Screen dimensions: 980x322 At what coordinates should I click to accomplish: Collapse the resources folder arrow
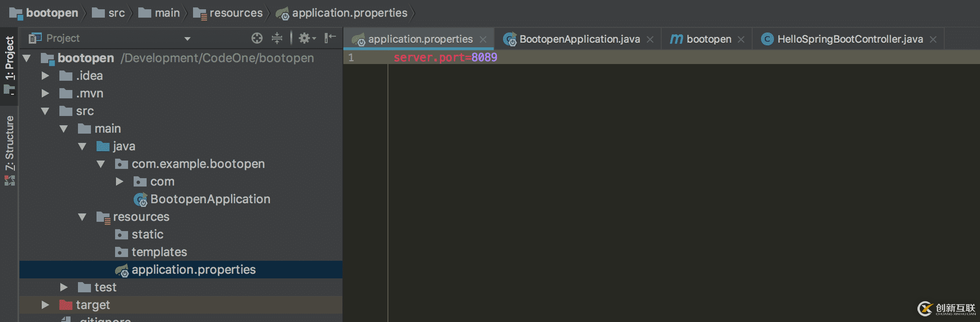pyautogui.click(x=82, y=217)
